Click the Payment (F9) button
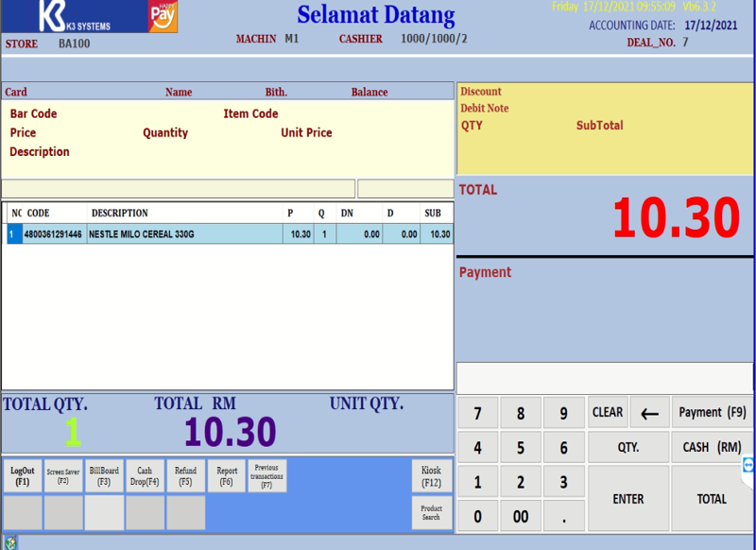The width and height of the screenshot is (756, 550). pyautogui.click(x=712, y=413)
